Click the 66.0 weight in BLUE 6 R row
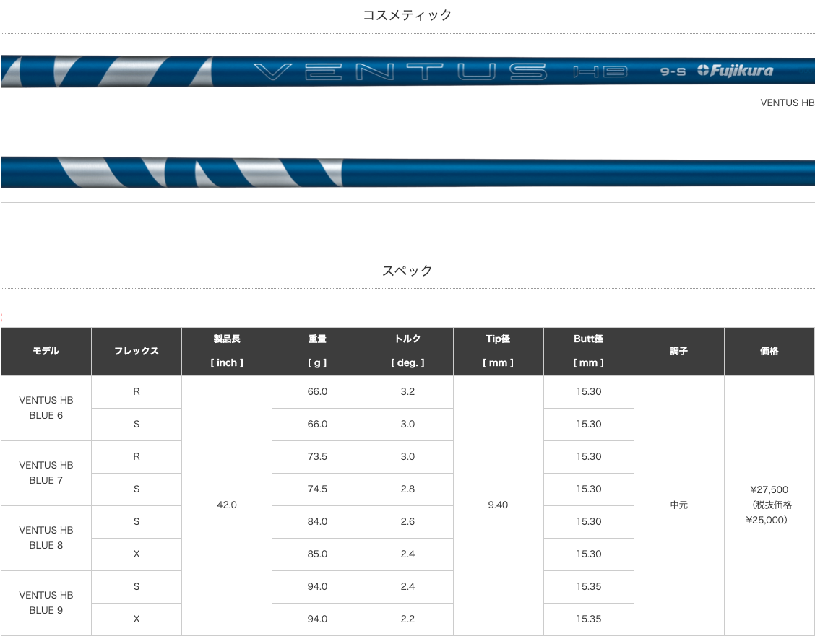 coord(317,391)
